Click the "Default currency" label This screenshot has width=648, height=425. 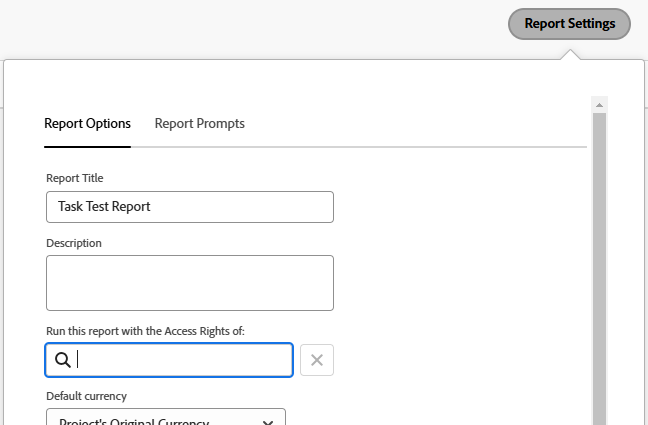tap(87, 396)
